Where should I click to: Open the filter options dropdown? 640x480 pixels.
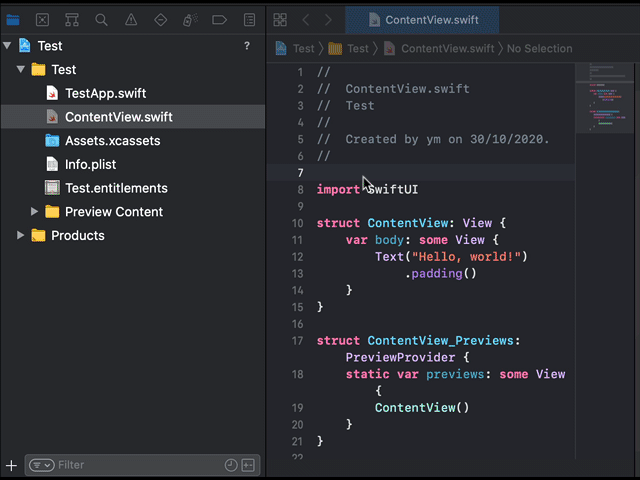point(42,465)
